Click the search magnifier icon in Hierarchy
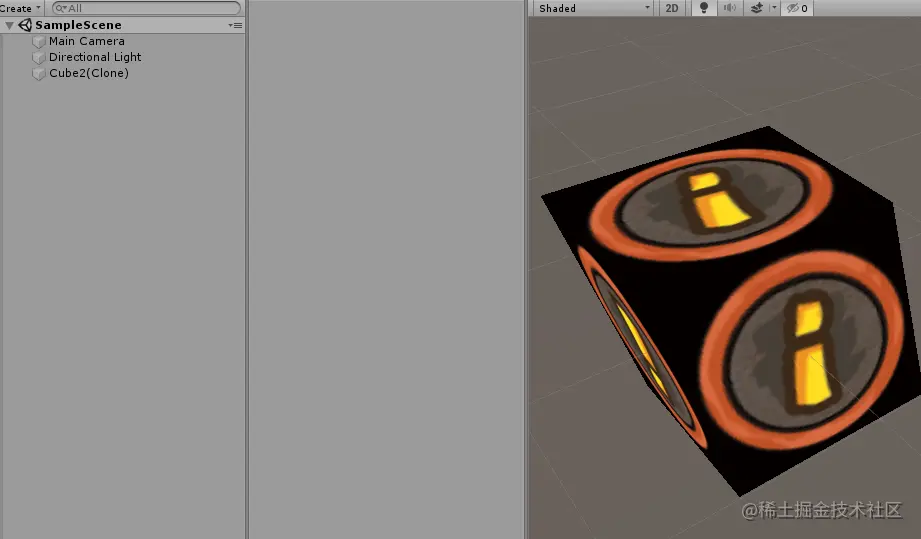This screenshot has height=539, width=921. tap(60, 8)
